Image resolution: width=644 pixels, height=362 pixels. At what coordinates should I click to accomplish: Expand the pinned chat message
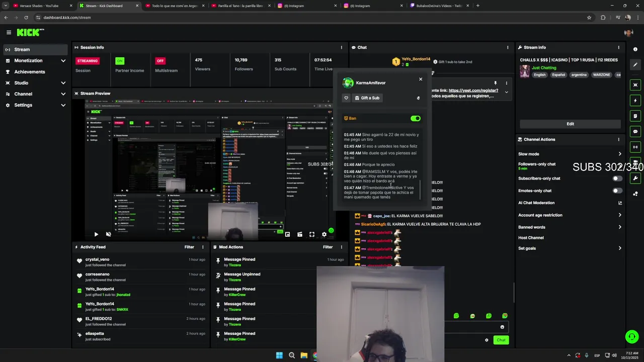506,92
